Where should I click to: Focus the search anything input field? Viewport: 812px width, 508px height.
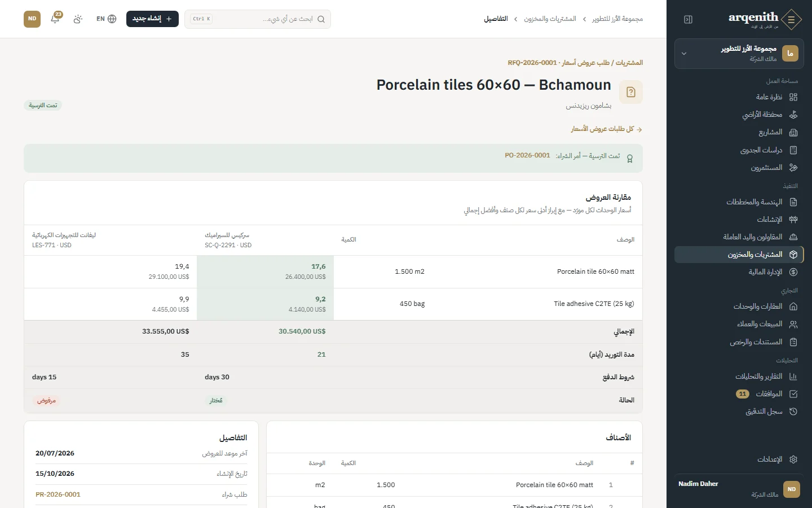[x=258, y=19]
